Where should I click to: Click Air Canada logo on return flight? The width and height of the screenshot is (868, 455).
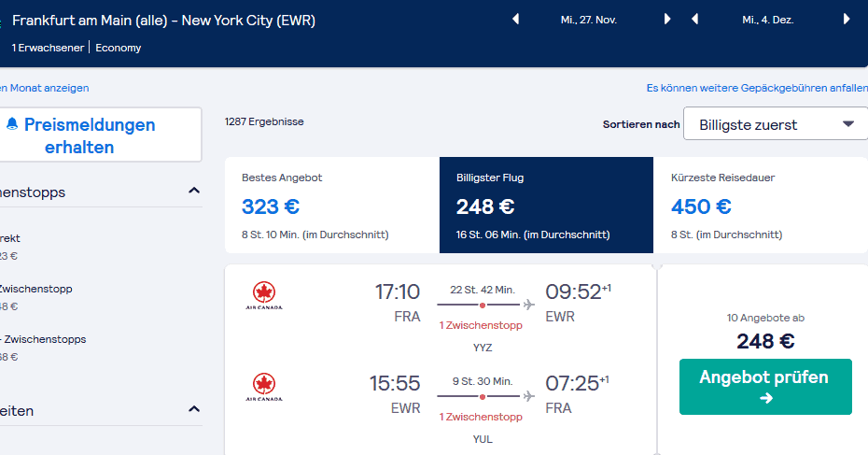click(264, 388)
